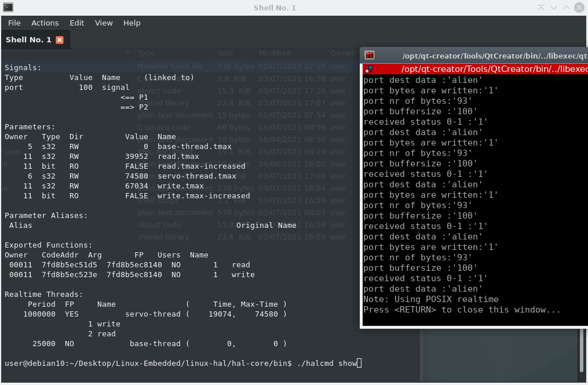Click the 'Press <RETURN> to close this window' line

tap(462, 310)
